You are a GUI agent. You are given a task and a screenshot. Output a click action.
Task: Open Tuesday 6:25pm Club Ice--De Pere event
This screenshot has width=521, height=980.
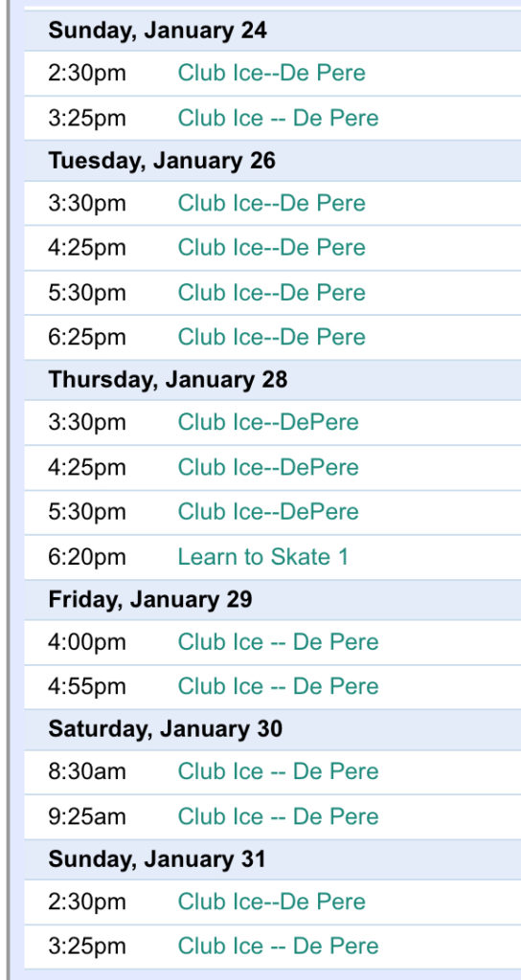271,337
